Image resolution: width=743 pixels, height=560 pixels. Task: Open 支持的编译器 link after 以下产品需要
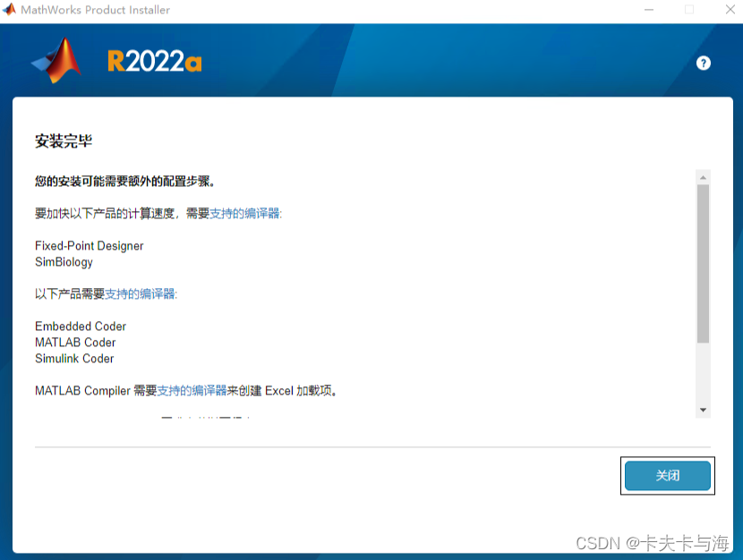coord(140,294)
